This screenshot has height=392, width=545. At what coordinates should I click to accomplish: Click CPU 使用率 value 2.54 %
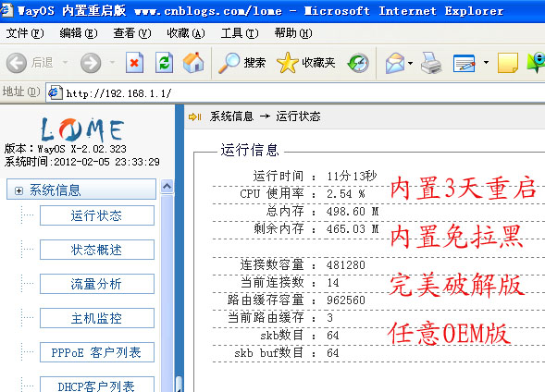pos(346,194)
